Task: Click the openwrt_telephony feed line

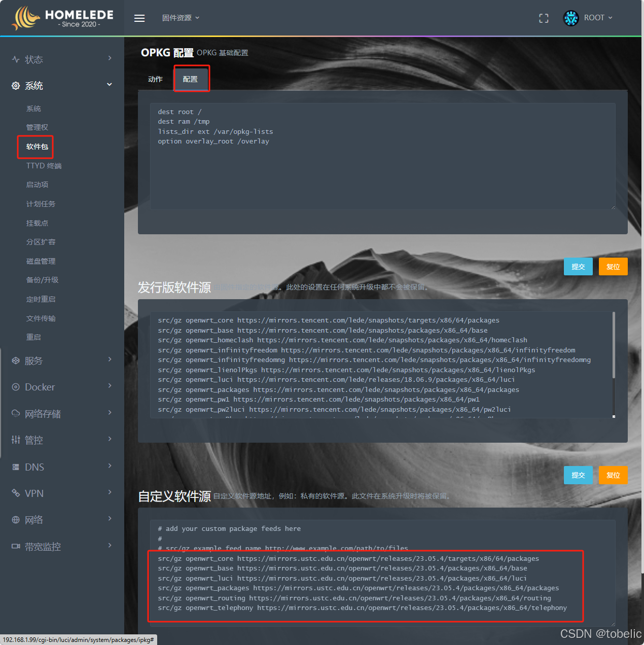Action: coord(362,608)
